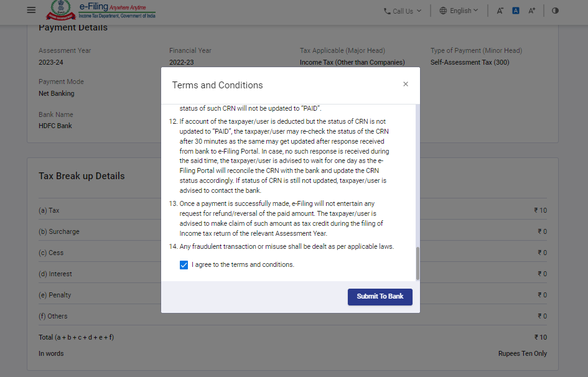The height and width of the screenshot is (377, 588).
Task: Click 'I agree to the terms' label
Action: 243,265
